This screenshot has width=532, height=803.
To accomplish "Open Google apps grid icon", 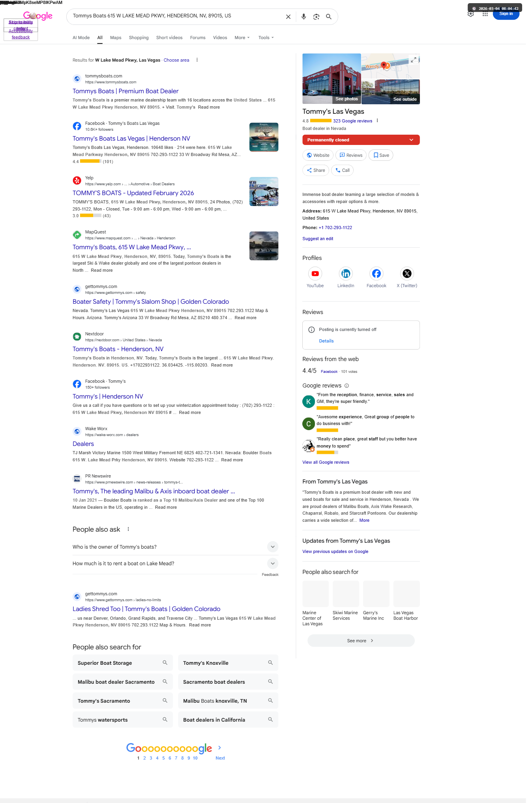I will [x=485, y=14].
